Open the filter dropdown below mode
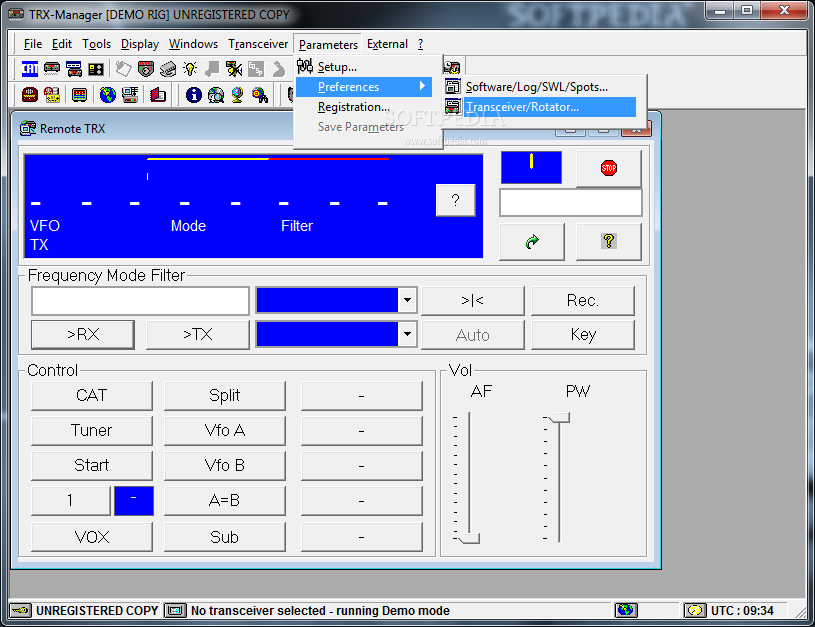This screenshot has height=627, width=815. point(407,334)
